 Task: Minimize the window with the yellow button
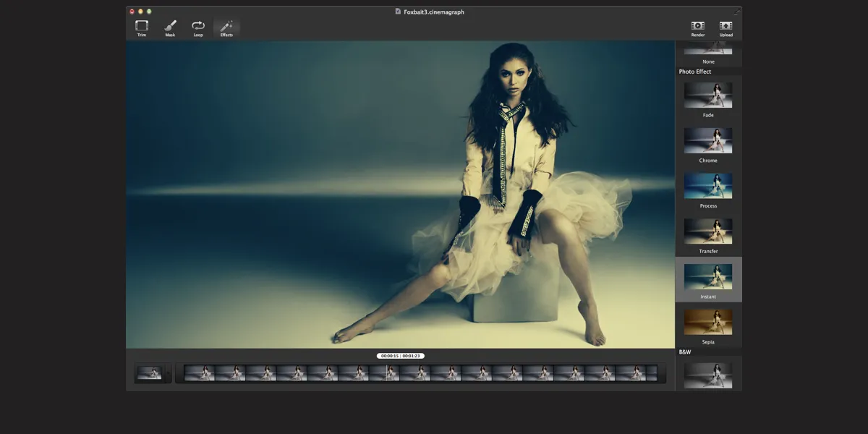(140, 12)
